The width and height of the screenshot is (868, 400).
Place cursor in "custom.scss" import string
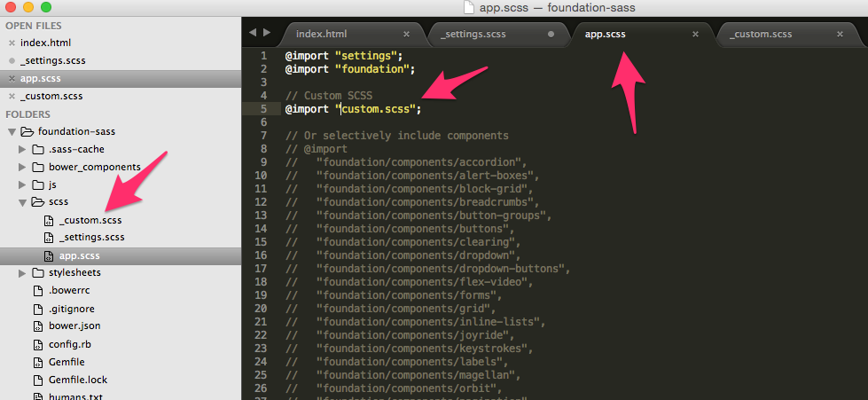point(378,109)
